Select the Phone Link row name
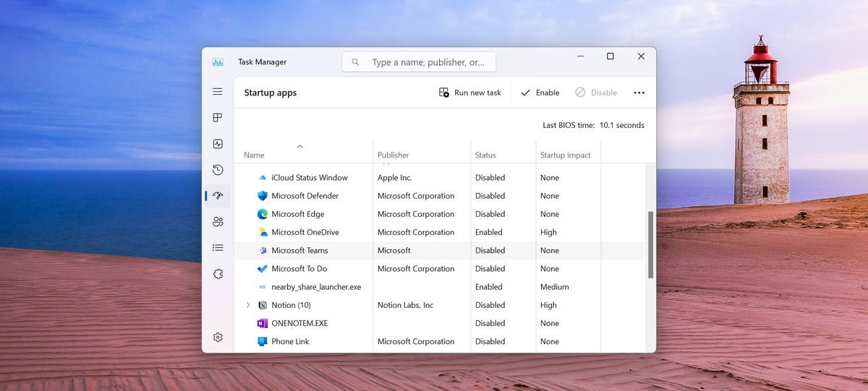The height and width of the screenshot is (391, 868). click(290, 341)
